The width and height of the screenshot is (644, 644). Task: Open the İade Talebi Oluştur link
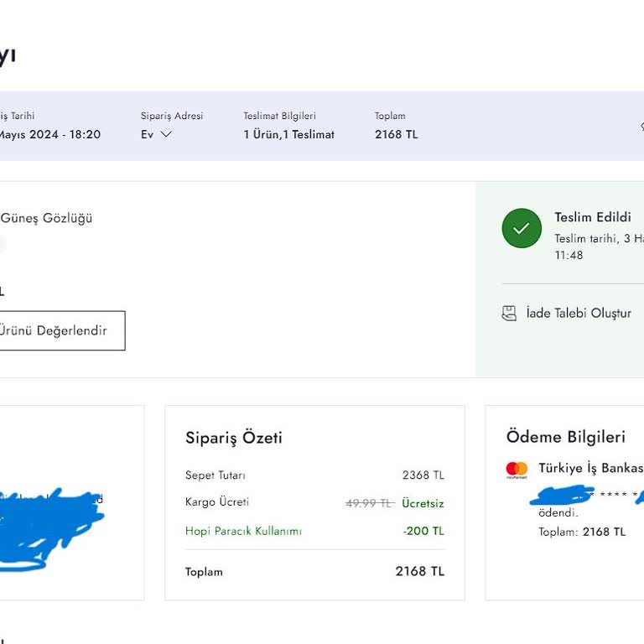[579, 314]
